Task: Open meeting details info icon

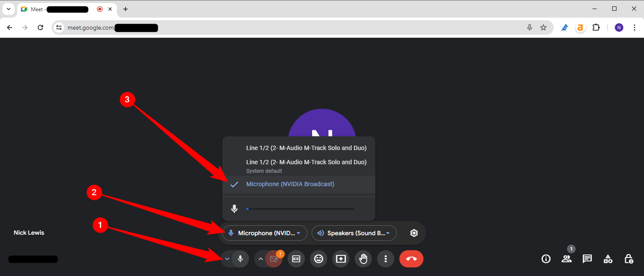Action: click(546, 259)
